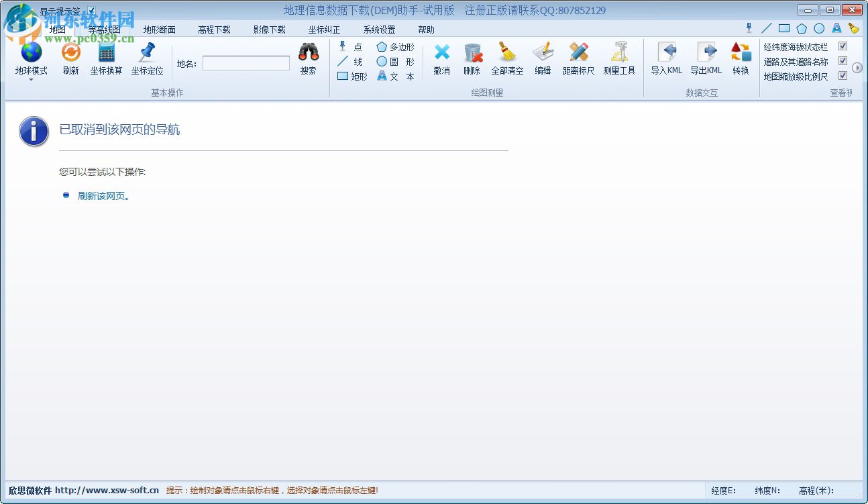Toggle the 显示提示签 checkbox

(x=92, y=11)
